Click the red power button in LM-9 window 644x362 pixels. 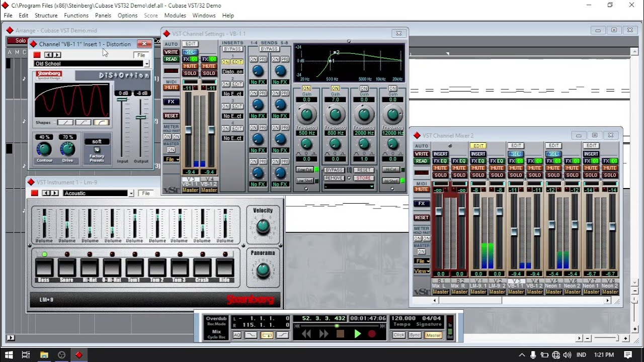[35, 193]
